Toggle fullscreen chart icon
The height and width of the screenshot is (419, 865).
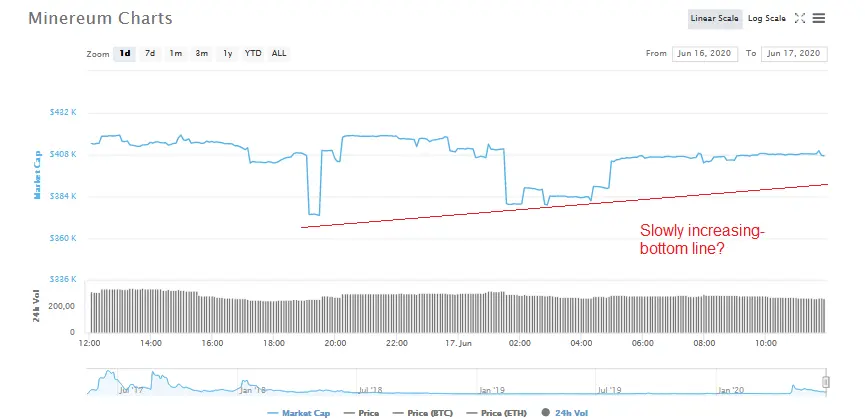click(x=799, y=18)
